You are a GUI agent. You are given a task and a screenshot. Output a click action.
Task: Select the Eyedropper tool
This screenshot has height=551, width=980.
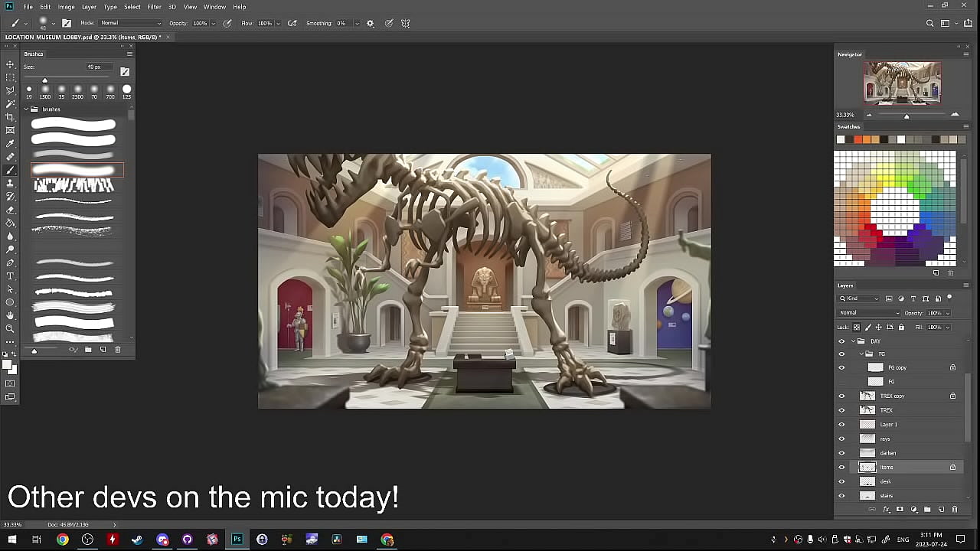pyautogui.click(x=10, y=144)
